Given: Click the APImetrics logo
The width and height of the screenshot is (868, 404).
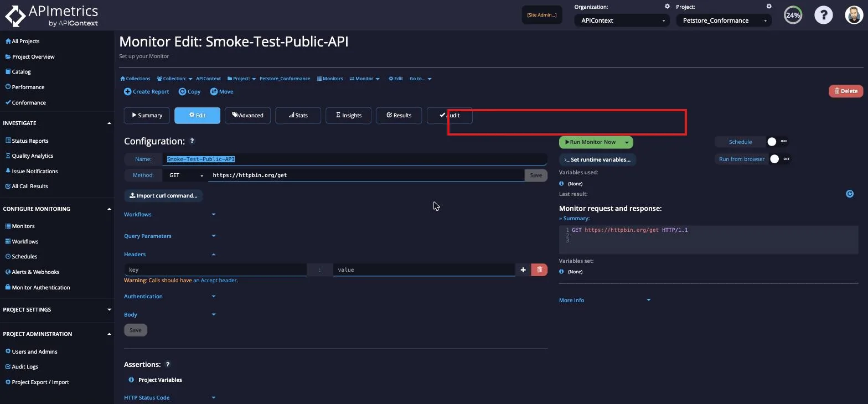Looking at the screenshot, I should point(51,15).
